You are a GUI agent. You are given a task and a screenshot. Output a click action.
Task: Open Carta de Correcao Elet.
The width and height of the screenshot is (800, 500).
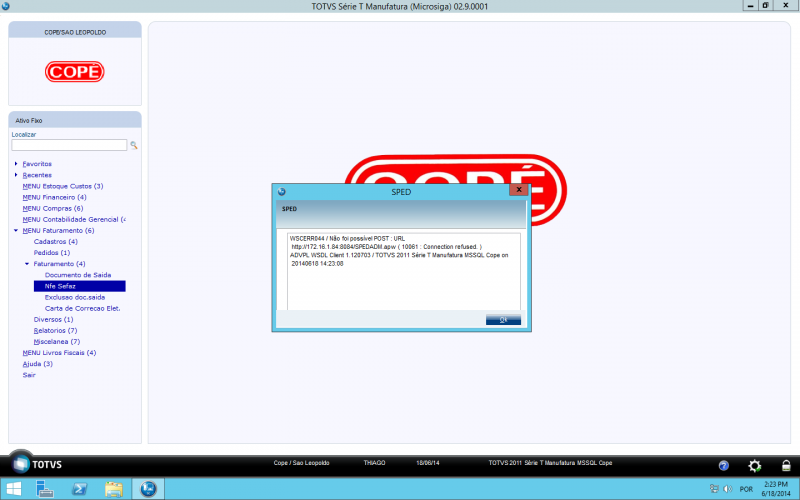pyautogui.click(x=82, y=309)
